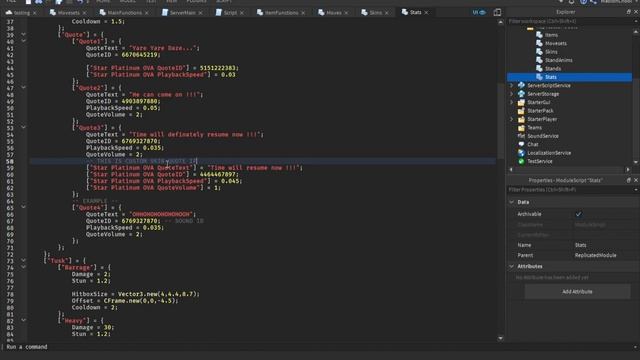The image size is (640, 360).
Task: Click the StarterPack folder icon
Action: (x=521, y=111)
